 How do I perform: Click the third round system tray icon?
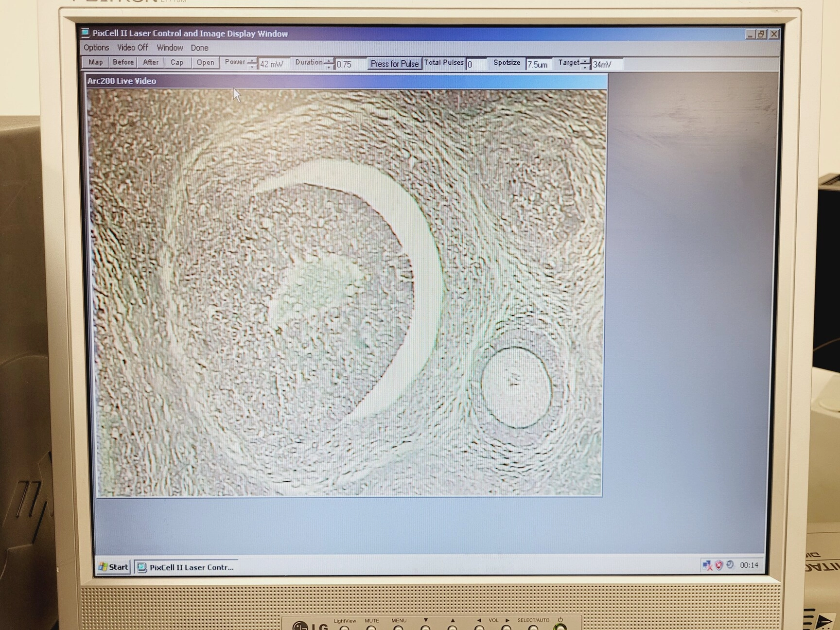[x=730, y=565]
